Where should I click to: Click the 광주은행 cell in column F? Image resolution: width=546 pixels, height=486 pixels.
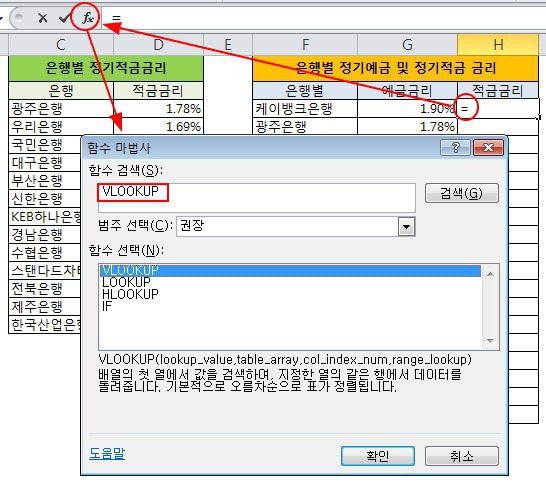pyautogui.click(x=305, y=126)
